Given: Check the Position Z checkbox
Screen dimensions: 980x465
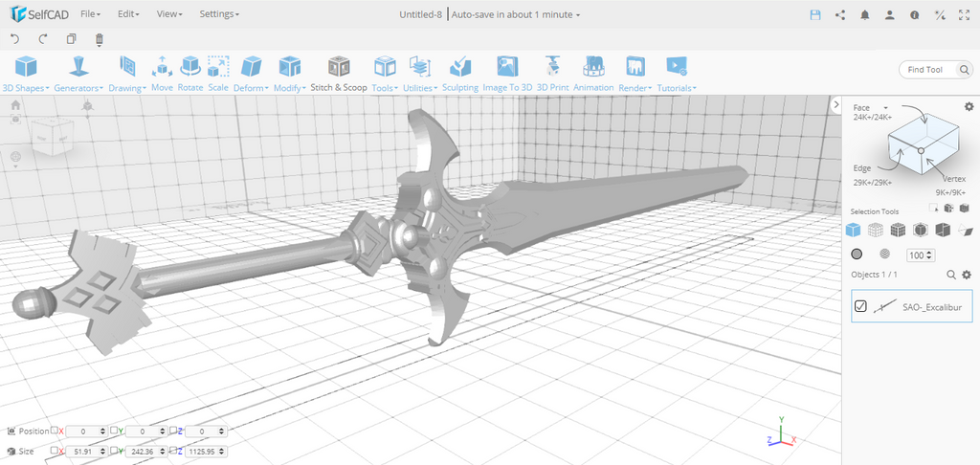Looking at the screenshot, I should 173,431.
